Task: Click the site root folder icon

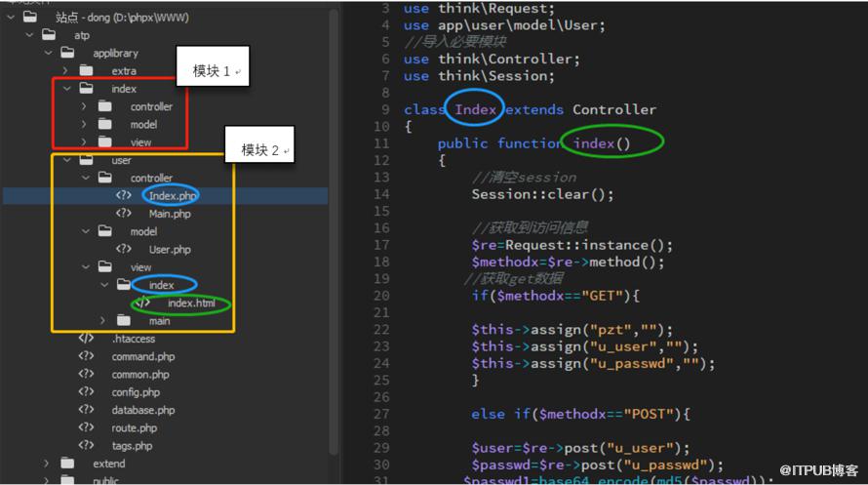Action: coord(30,18)
